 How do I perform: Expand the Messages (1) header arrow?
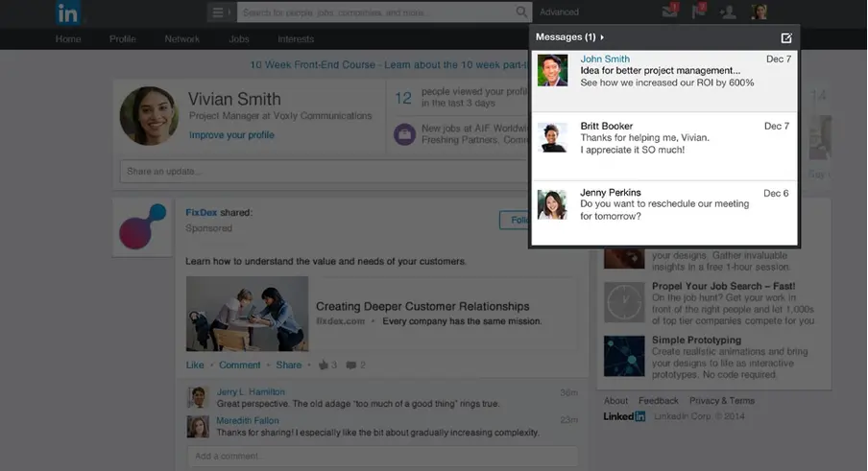click(602, 37)
